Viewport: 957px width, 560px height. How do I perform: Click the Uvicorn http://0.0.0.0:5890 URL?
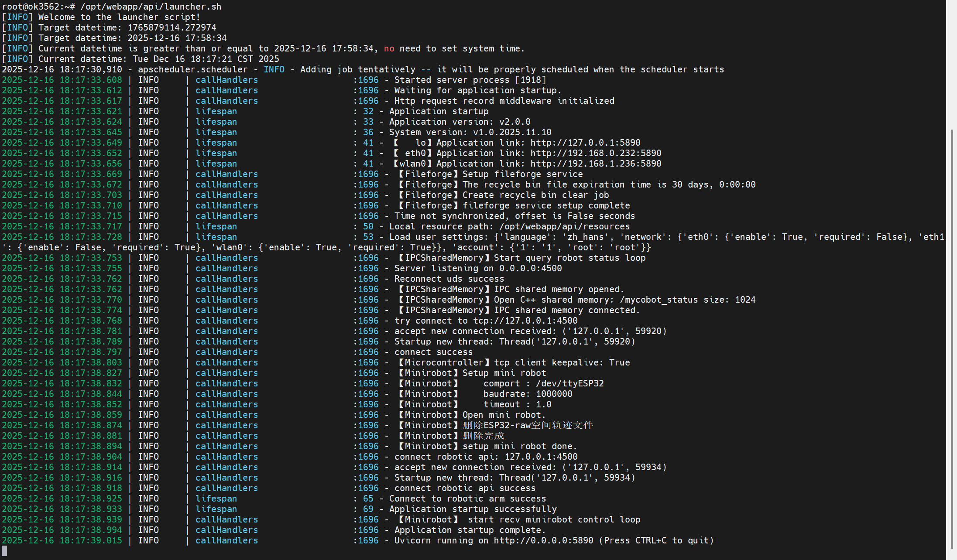coord(543,540)
